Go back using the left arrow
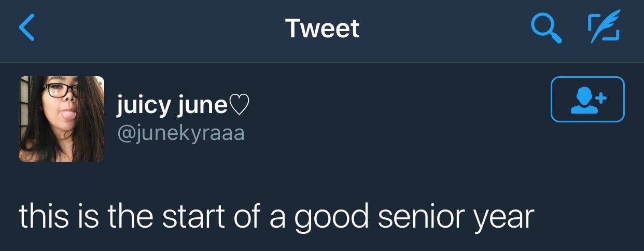The width and height of the screenshot is (644, 251). click(26, 28)
